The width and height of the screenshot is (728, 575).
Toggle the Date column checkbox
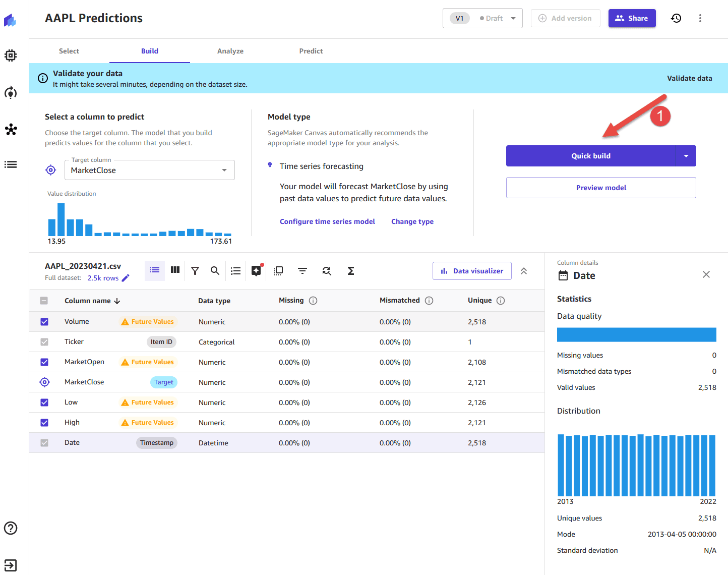click(x=44, y=443)
